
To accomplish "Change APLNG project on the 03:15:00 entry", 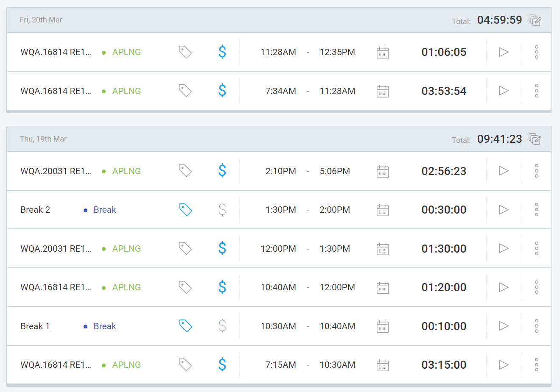I will pyautogui.click(x=121, y=365).
